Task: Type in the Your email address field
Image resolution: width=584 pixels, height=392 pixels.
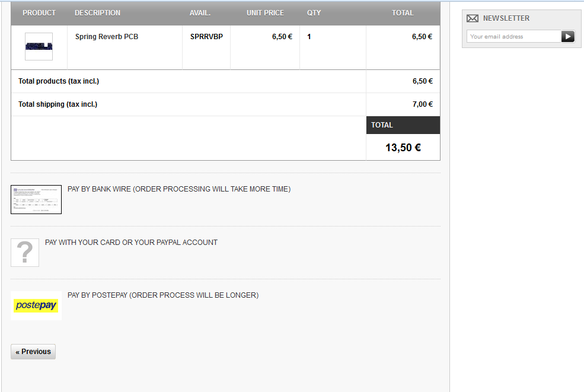Action: (x=513, y=37)
